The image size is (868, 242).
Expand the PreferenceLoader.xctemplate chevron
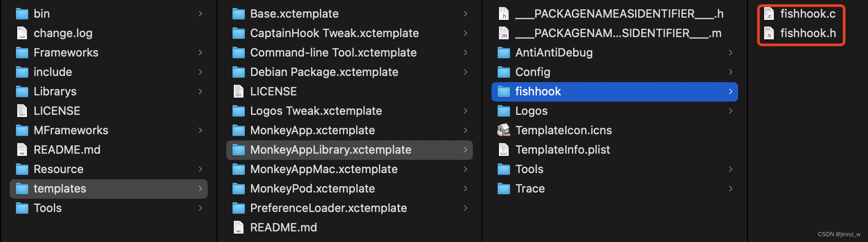(465, 208)
